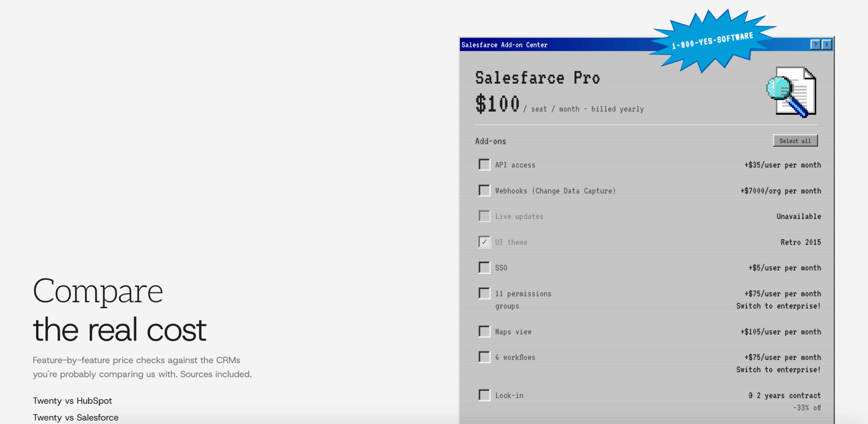Click the document magnifier icon
Viewport: 868px width, 424px height.
(791, 91)
